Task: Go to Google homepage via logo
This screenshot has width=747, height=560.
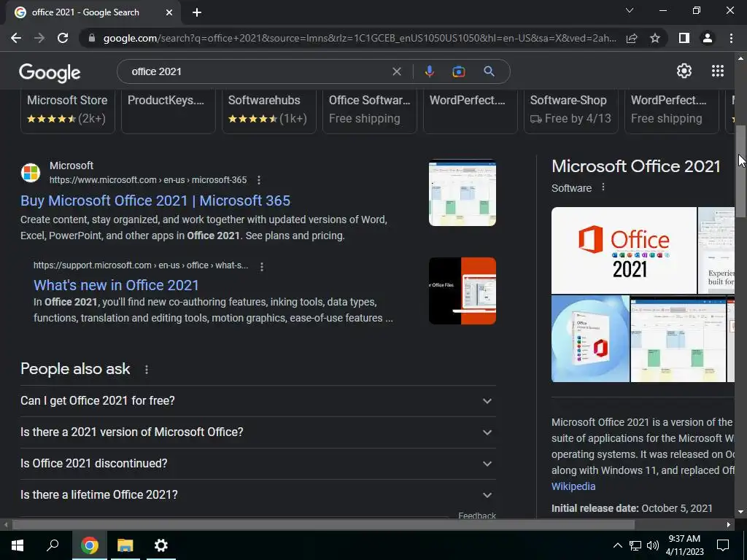Action: click(50, 72)
